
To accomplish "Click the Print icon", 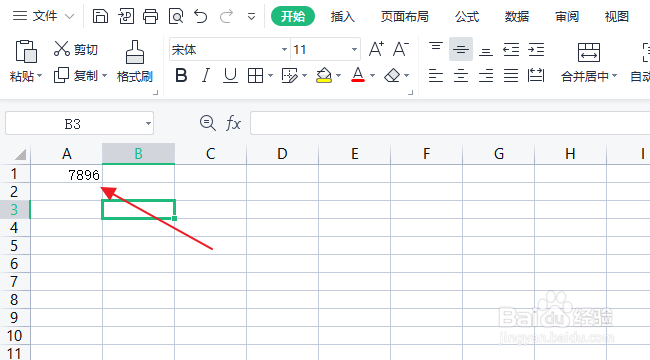I will (x=150, y=17).
